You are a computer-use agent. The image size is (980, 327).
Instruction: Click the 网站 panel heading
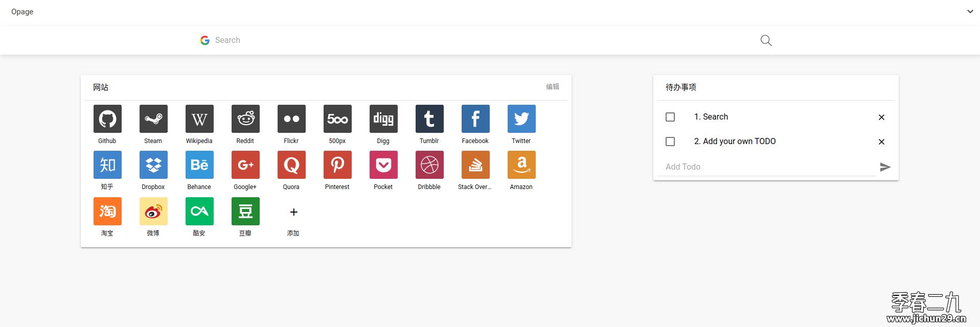pos(101,87)
